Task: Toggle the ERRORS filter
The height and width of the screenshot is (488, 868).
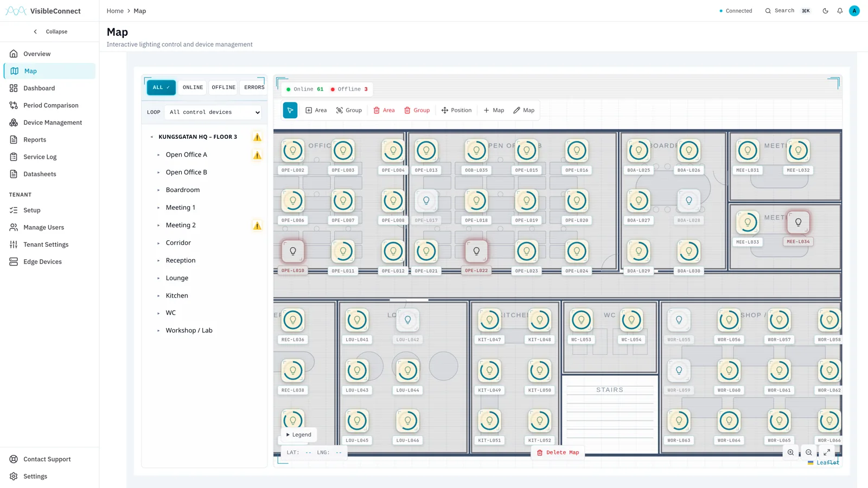Action: (x=254, y=87)
